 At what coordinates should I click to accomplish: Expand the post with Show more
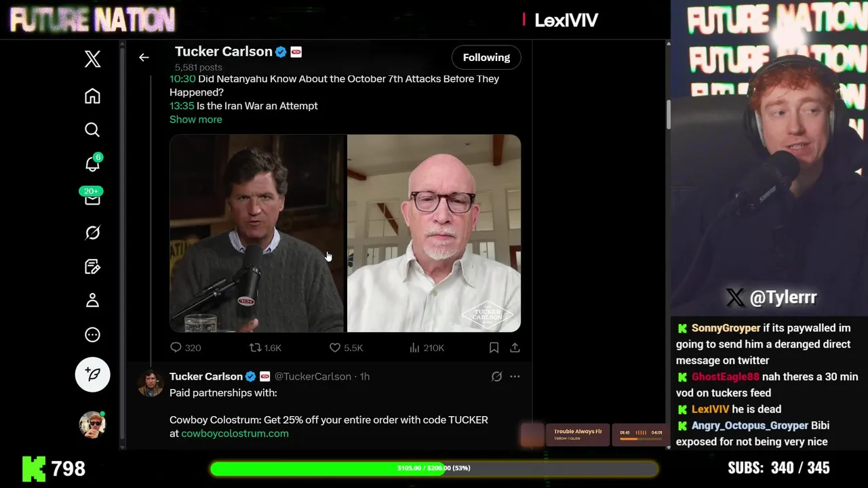tap(195, 119)
